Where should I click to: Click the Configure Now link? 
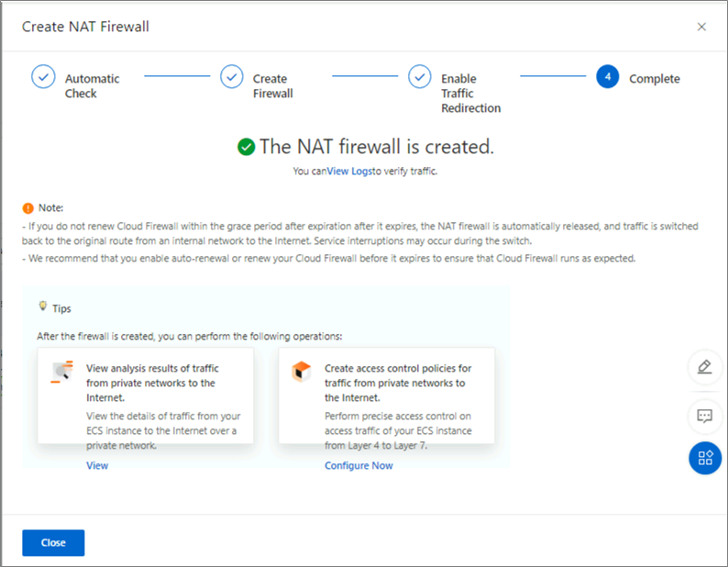tap(358, 466)
